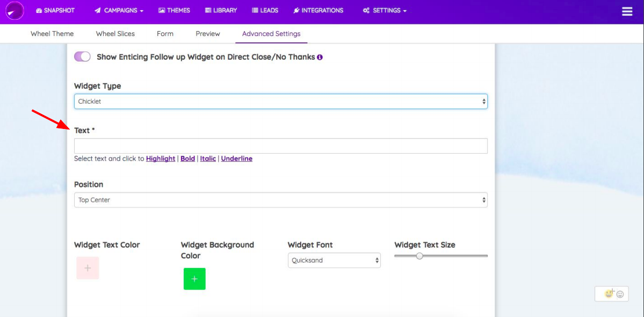Switch to the Wheel Slices tab

click(115, 34)
